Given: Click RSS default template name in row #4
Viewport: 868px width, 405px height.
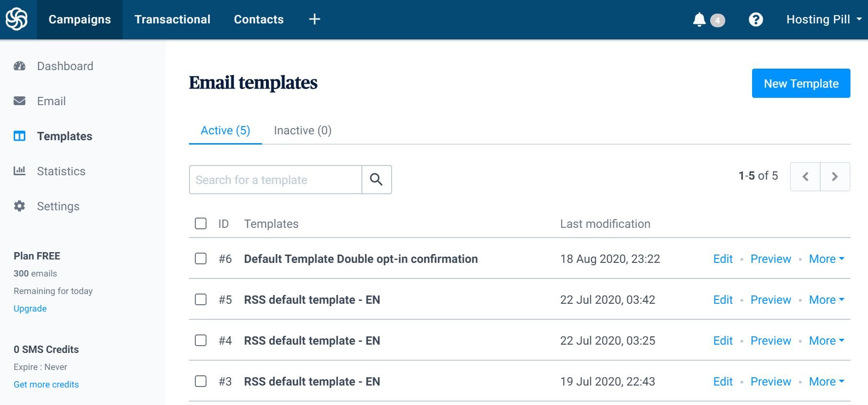Looking at the screenshot, I should [312, 341].
